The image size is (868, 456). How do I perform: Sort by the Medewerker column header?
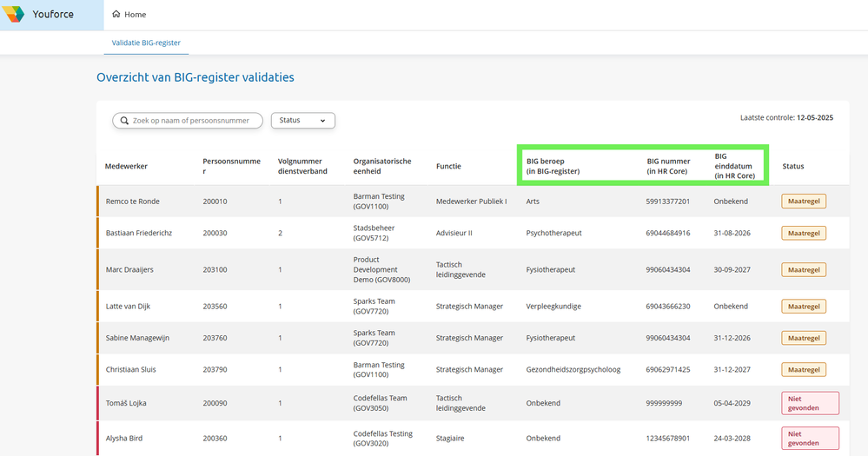126,166
